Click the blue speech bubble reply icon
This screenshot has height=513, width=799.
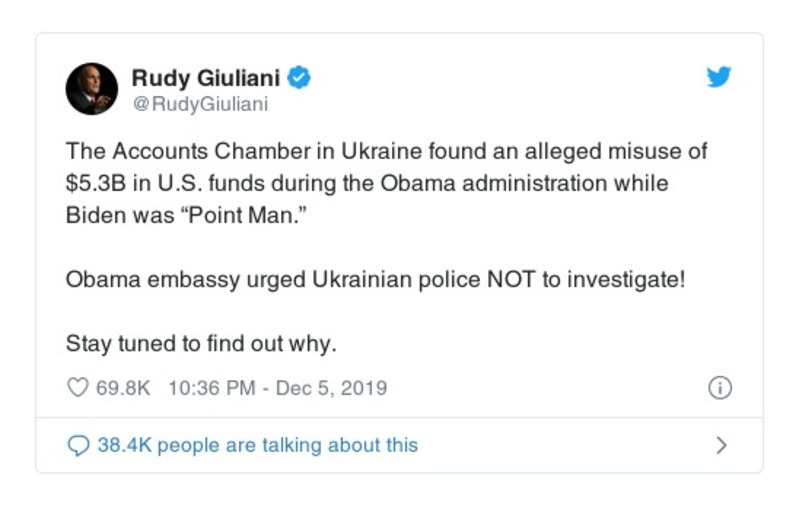78,445
